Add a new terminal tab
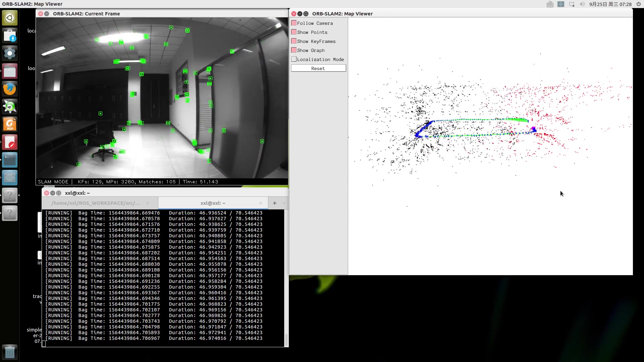This screenshot has width=644, height=362. point(275,203)
